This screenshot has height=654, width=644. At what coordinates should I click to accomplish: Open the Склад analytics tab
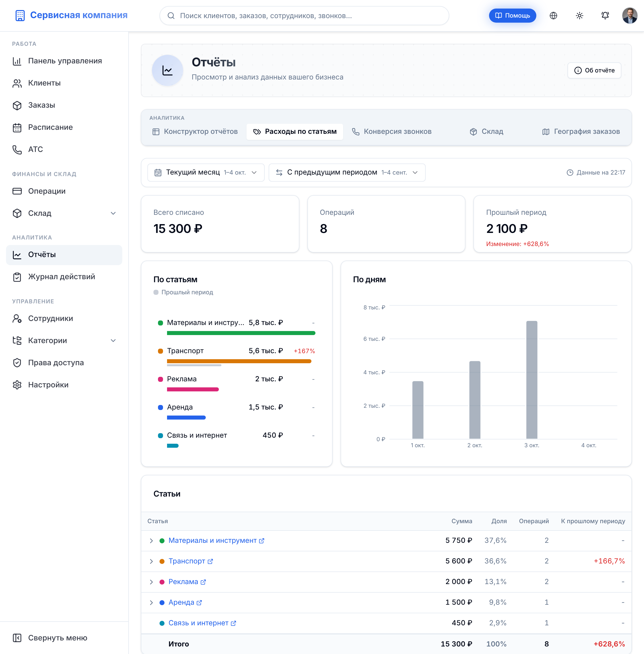click(x=486, y=132)
